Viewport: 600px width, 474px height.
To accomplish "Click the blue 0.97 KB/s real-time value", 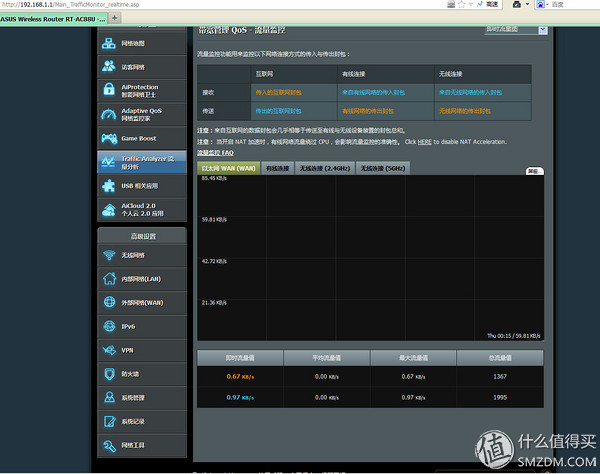I will [x=240, y=397].
